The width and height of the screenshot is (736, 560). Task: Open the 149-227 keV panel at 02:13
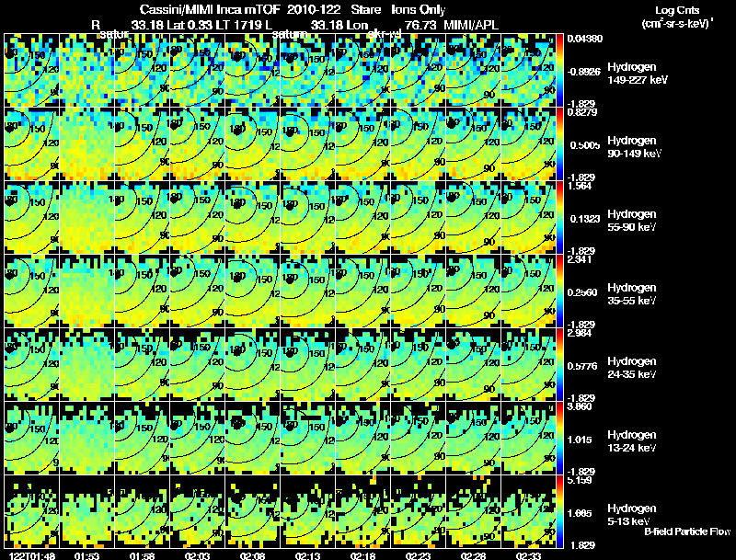(x=308, y=71)
